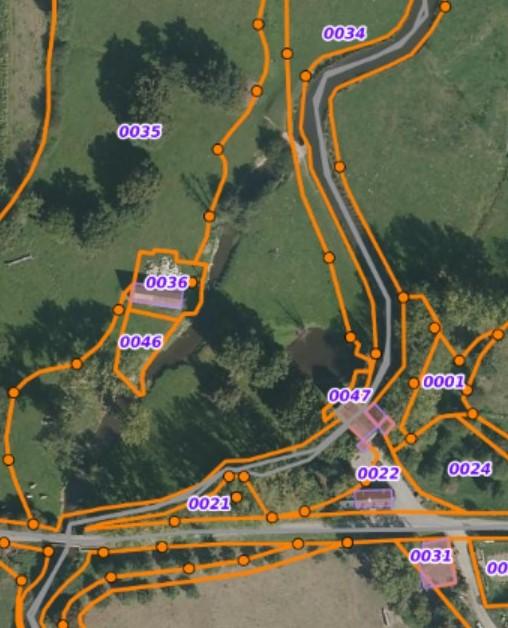Click the orange node right of label 0036
The height and width of the screenshot is (628, 508).
192,282
